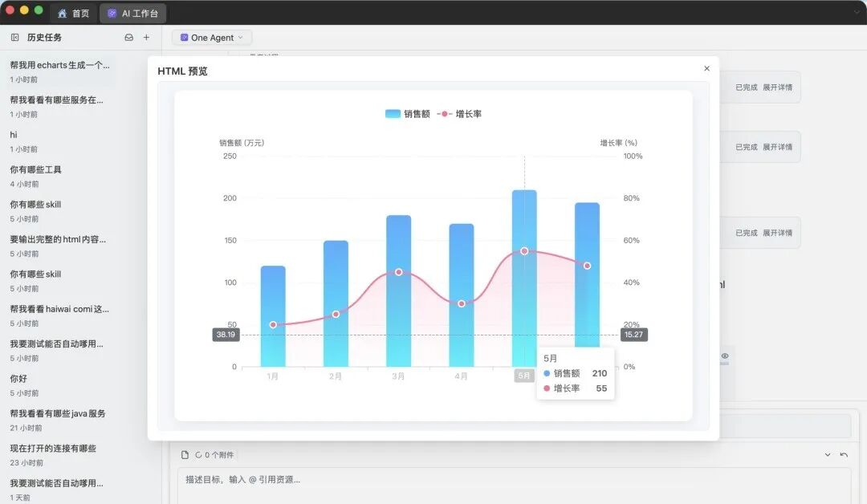Click the 1月 growth-rate data point
This screenshot has width=867, height=504.
coord(273,324)
